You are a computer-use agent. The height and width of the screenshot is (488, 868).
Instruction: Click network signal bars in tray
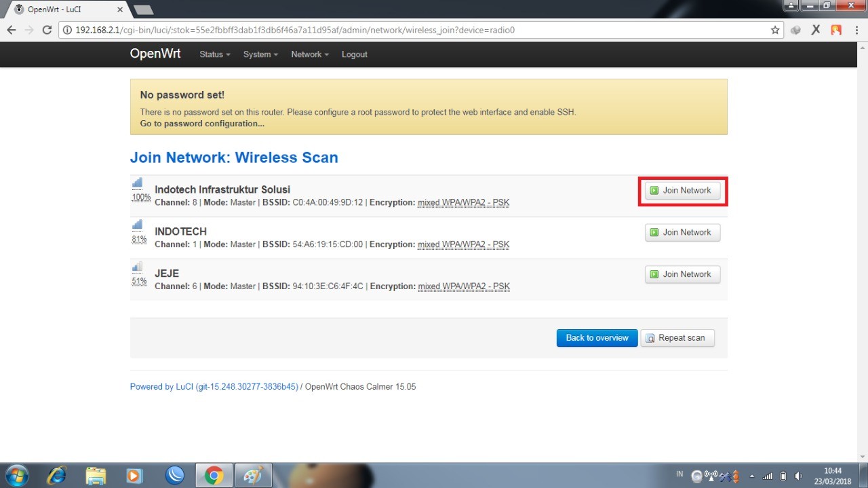[x=768, y=476]
